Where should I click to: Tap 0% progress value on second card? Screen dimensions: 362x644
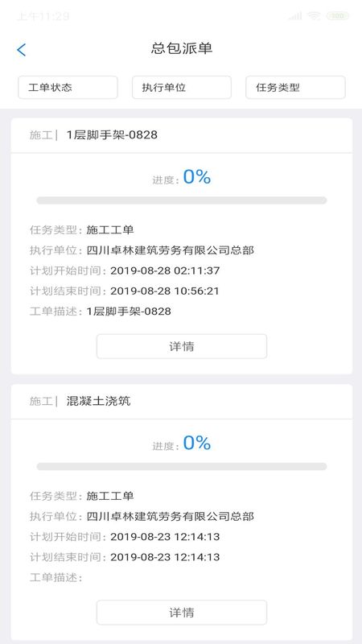coord(197,443)
